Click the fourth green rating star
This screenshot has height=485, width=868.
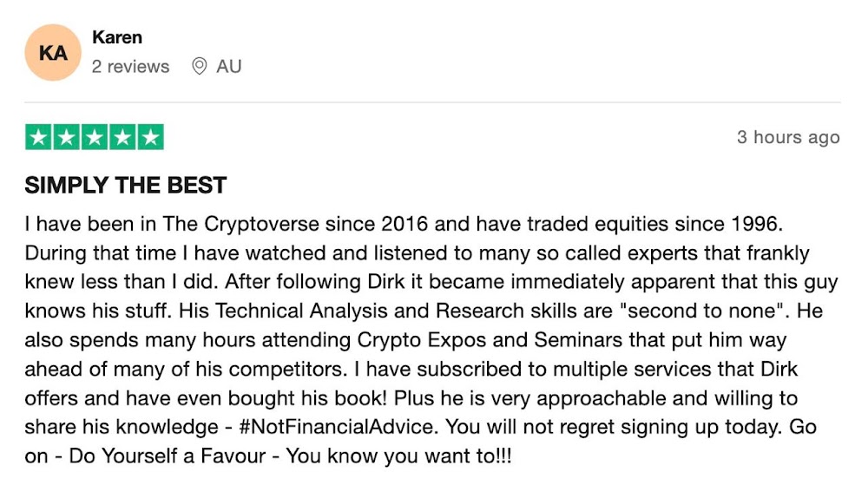122,137
